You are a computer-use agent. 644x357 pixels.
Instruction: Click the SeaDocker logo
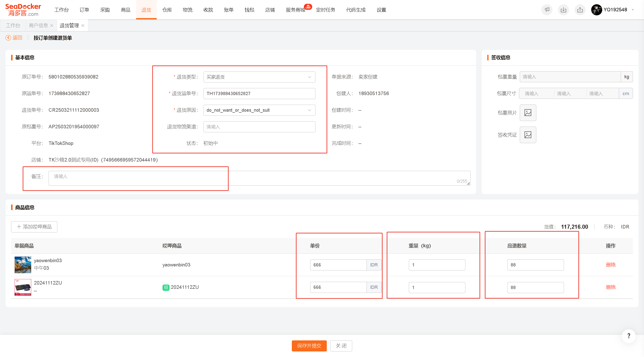[x=23, y=10]
